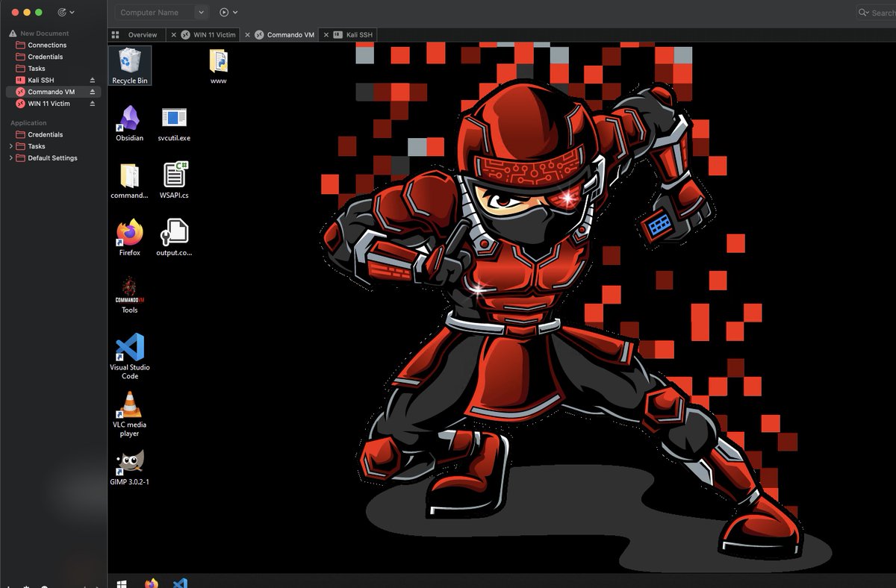Click Firefox in the Windows taskbar
Image resolution: width=896 pixels, height=588 pixels.
coord(152,584)
